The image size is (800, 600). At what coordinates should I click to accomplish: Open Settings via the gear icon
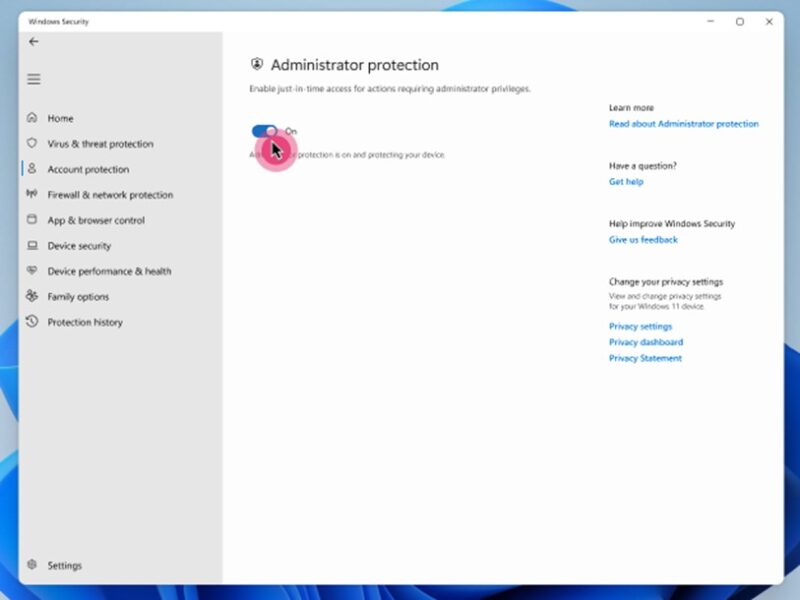[x=33, y=565]
